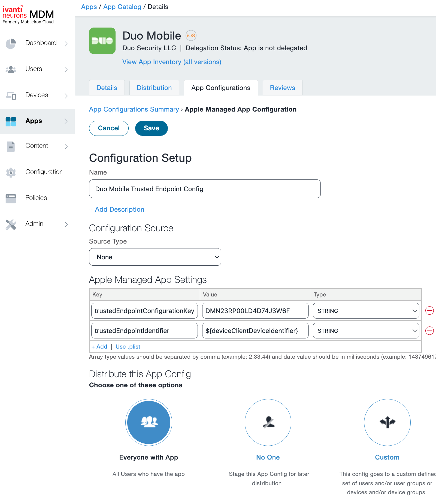
Task: Click the Apps grid icon in sidebar
Action: [x=11, y=121]
